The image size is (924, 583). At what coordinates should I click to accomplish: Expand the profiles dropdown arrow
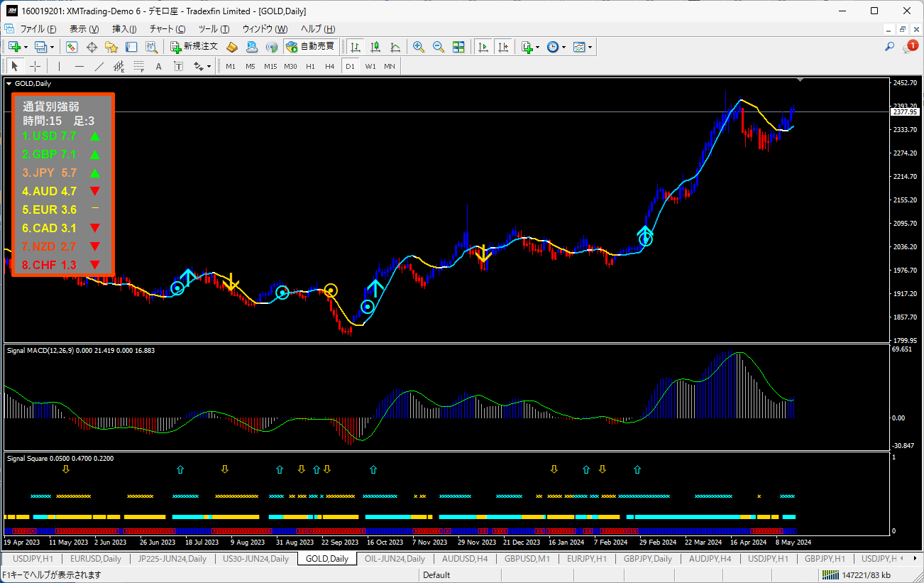click(53, 47)
